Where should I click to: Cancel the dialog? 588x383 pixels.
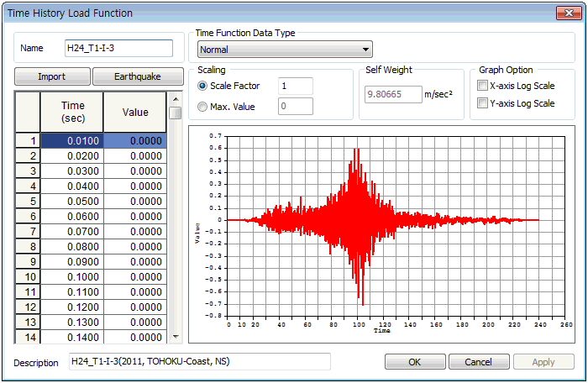point(478,362)
